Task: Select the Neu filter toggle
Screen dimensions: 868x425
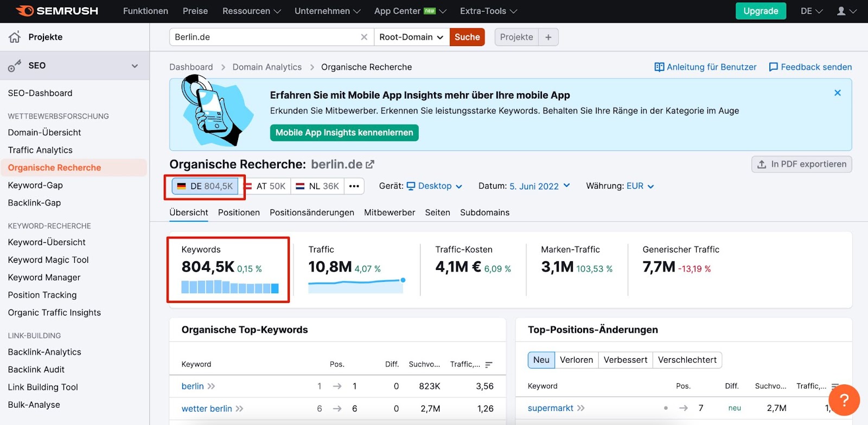Action: (x=541, y=360)
